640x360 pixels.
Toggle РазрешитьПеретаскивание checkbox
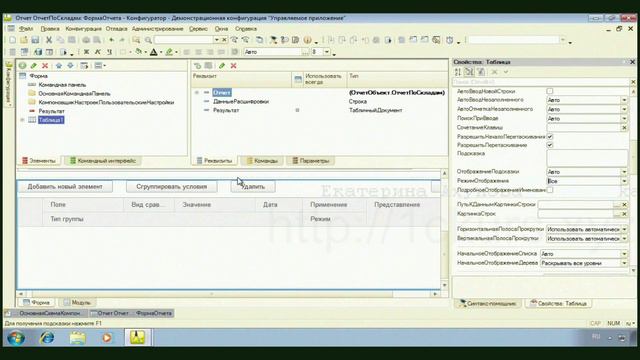[550, 145]
